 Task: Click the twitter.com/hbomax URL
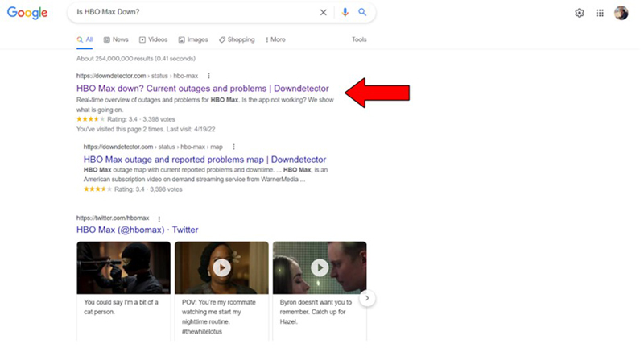[x=113, y=217]
